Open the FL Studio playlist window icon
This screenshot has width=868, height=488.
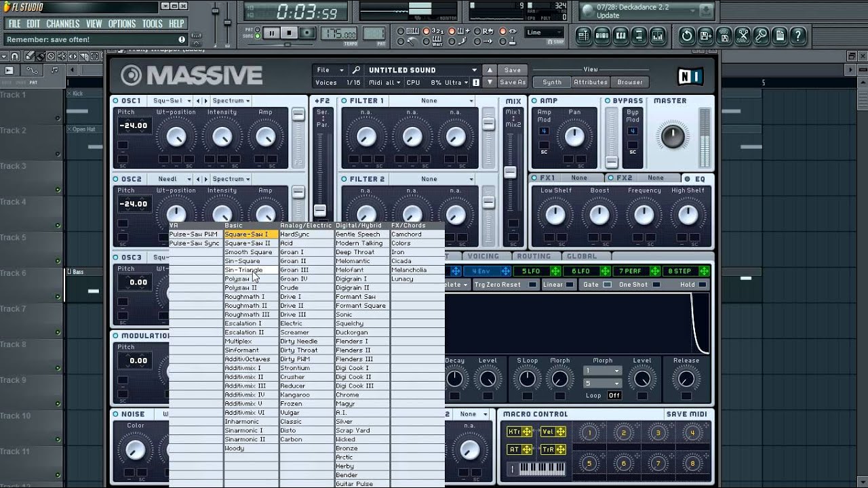(x=583, y=36)
